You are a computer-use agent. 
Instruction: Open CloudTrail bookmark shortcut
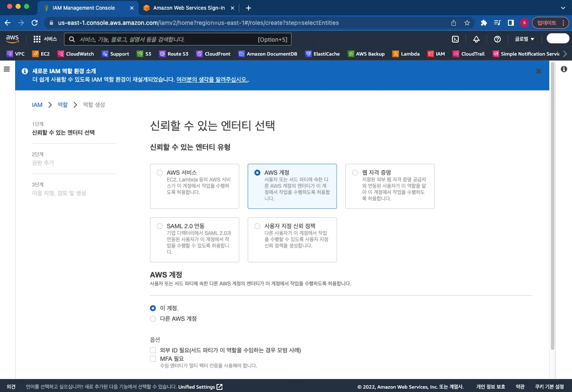click(468, 54)
